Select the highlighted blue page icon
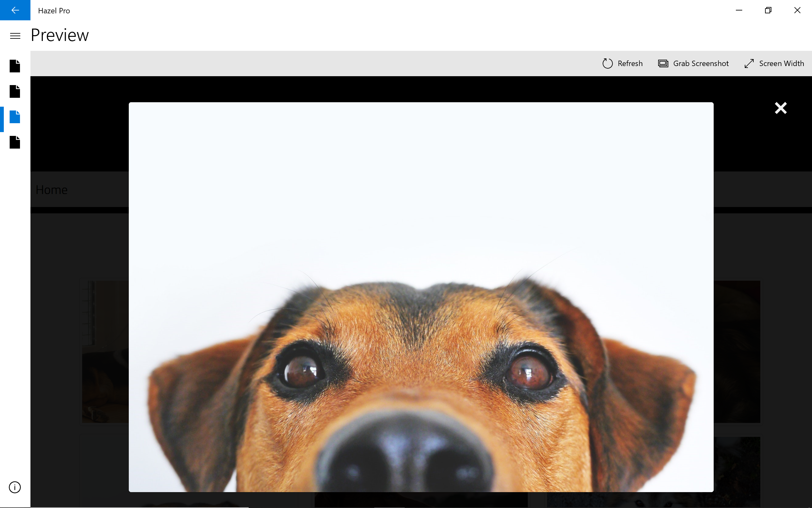 [x=15, y=117]
